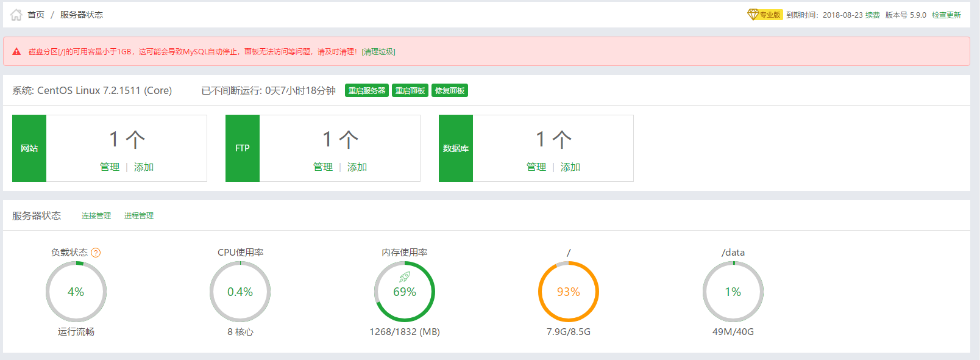Click the 49M/40G disk usage text

tap(733, 331)
